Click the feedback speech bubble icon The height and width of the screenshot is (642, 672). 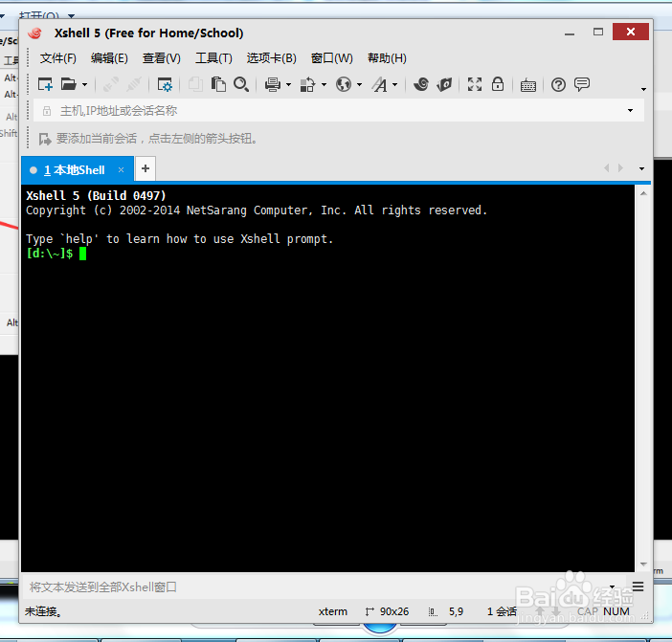582,84
